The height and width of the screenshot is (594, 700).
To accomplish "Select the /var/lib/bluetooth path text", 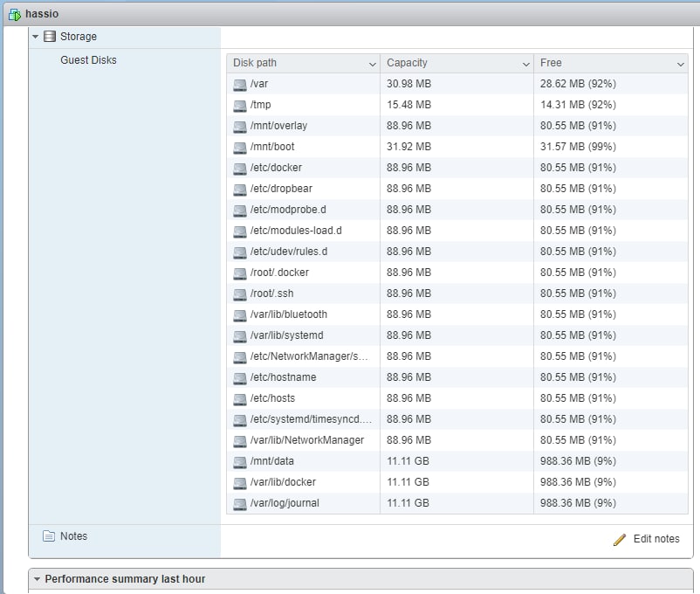I will tap(288, 314).
